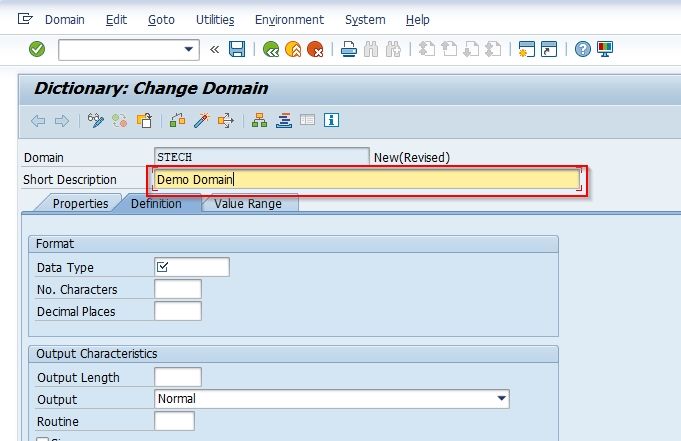Open the system menu icon left of Domain

[25, 19]
